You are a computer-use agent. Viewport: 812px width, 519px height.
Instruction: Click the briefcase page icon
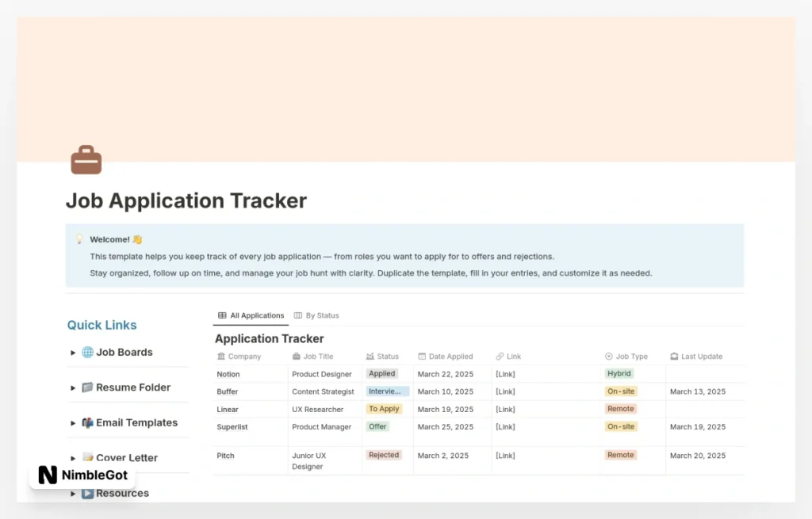point(86,160)
